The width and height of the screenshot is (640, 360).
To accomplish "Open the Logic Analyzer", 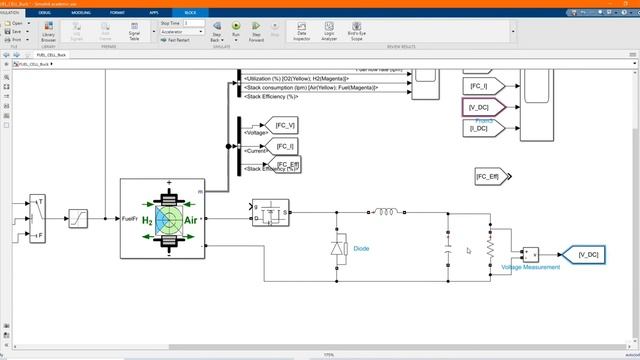I will coord(329,31).
